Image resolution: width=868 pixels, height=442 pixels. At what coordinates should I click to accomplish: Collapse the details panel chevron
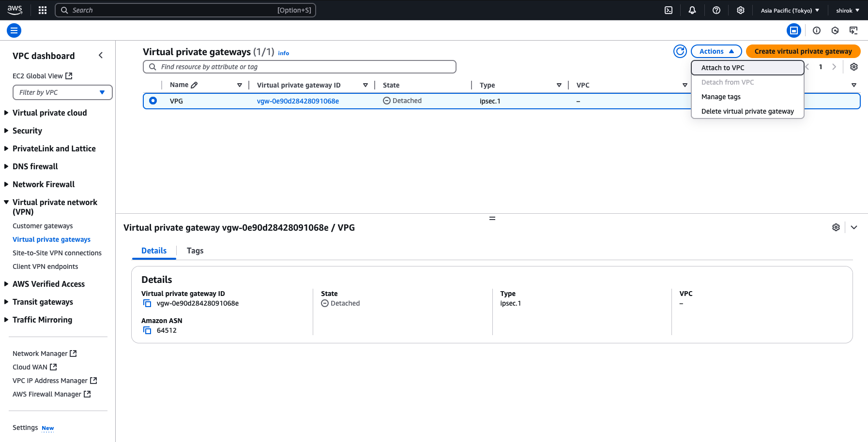[x=854, y=227]
